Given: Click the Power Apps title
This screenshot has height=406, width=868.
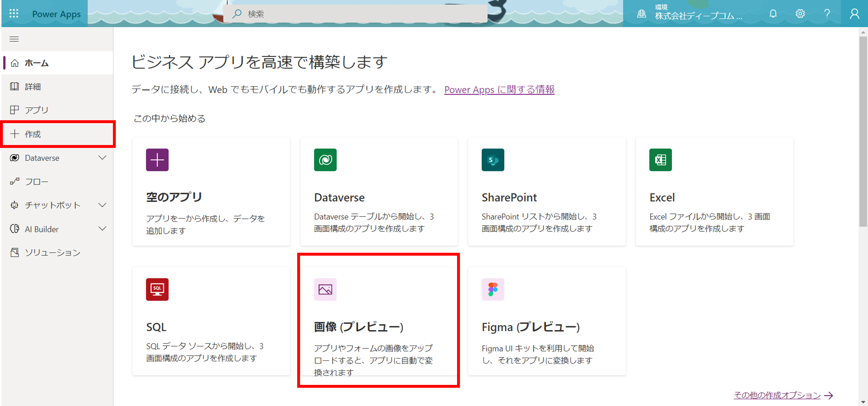Looking at the screenshot, I should point(56,14).
